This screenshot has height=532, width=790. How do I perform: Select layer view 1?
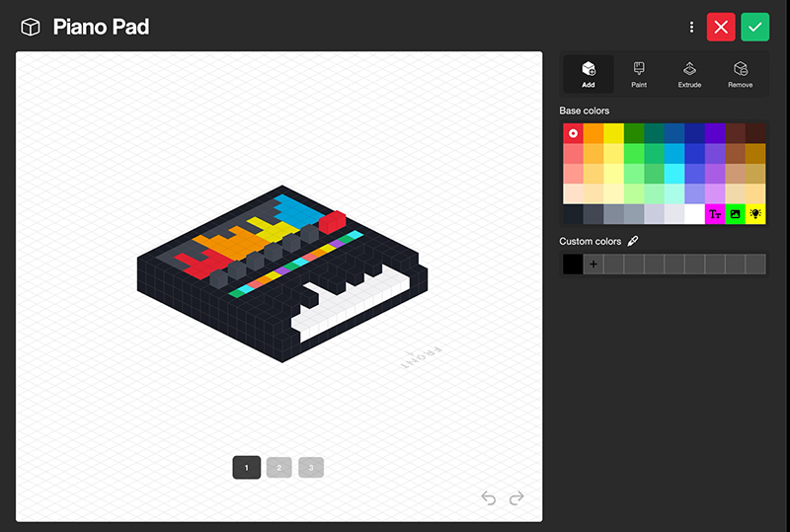tap(246, 468)
